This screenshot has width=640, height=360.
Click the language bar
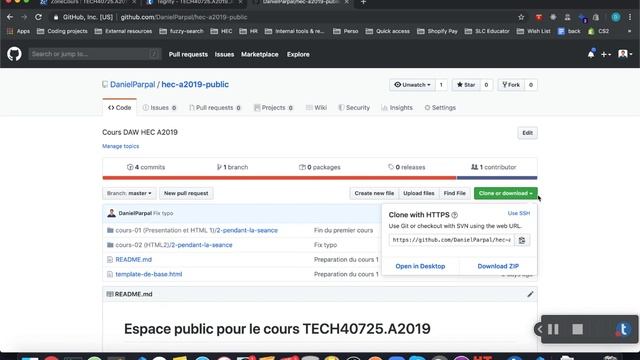[x=320, y=178]
